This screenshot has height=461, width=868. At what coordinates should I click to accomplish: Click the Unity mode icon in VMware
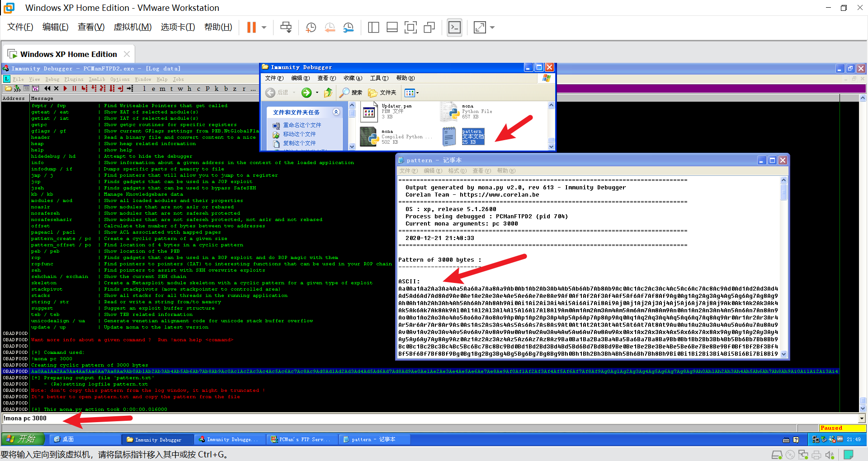[x=429, y=28]
